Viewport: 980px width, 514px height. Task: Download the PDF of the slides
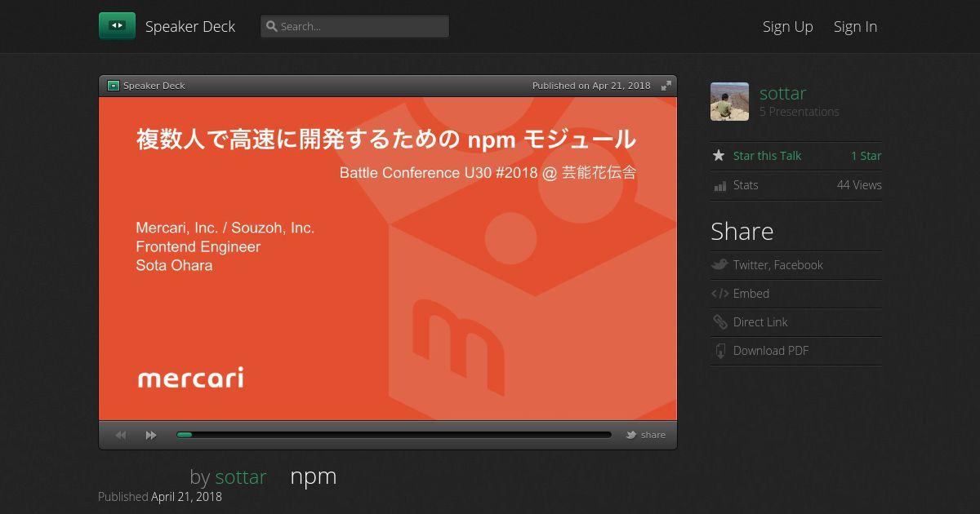(771, 351)
